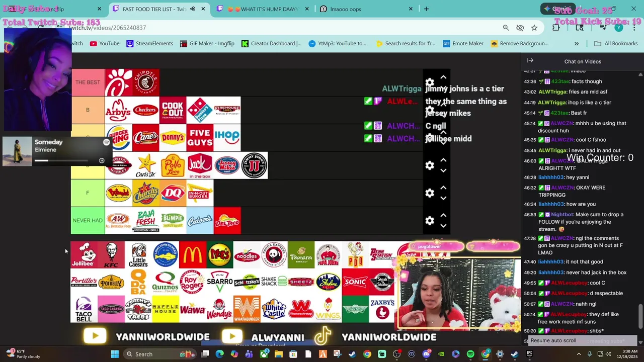Click the B orange tier label
The width and height of the screenshot is (644, 362).
[x=88, y=110]
